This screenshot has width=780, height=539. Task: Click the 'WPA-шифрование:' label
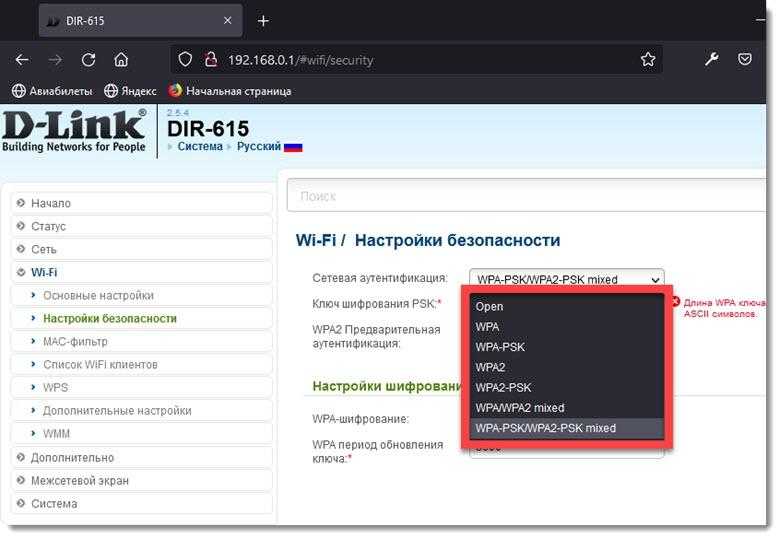361,419
